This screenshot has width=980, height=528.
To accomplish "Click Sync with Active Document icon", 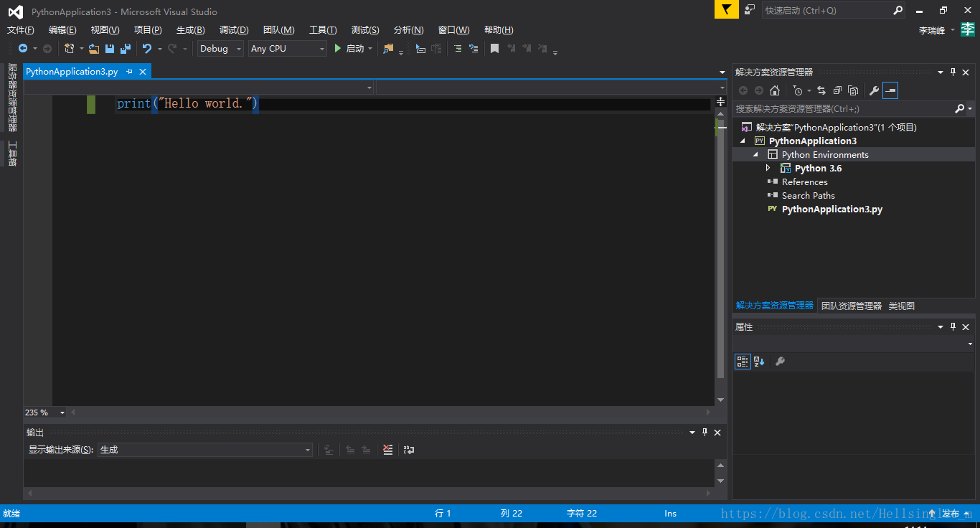I will pyautogui.click(x=821, y=90).
